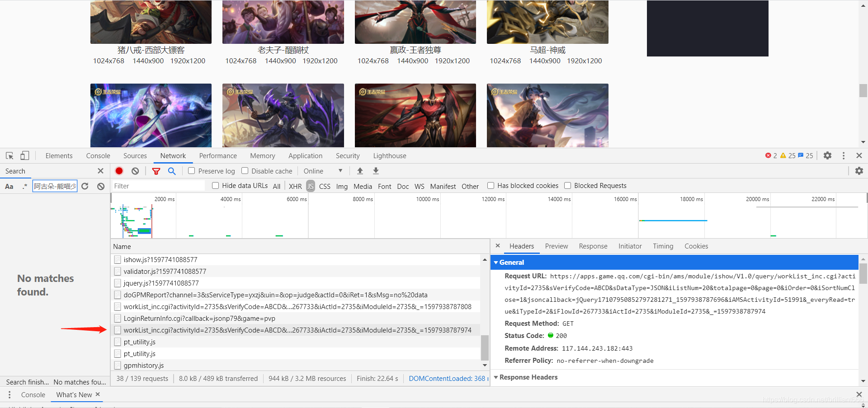The width and height of the screenshot is (868, 408).
Task: Open Cookies tab of request
Action: click(696, 246)
